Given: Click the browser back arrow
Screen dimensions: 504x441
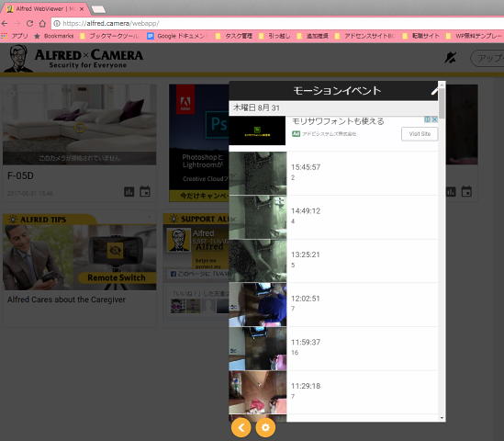Looking at the screenshot, I should (5, 24).
